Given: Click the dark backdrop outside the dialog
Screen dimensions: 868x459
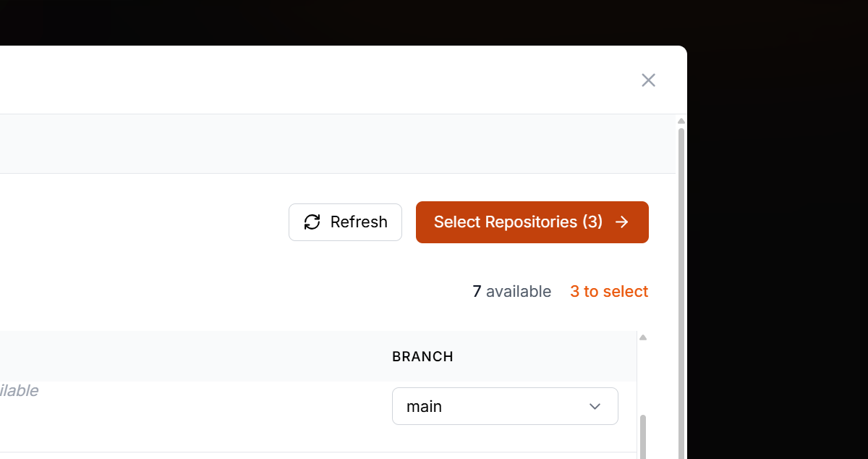Looking at the screenshot, I should [778, 239].
